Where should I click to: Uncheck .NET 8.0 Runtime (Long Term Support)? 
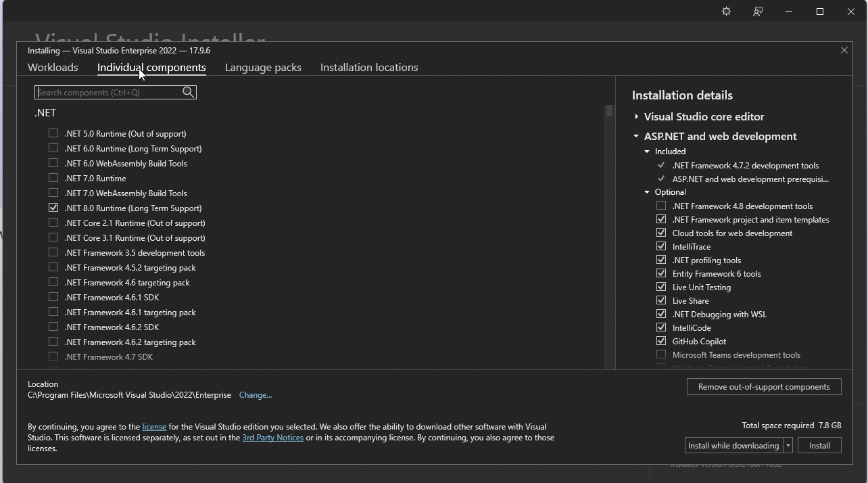[53, 208]
